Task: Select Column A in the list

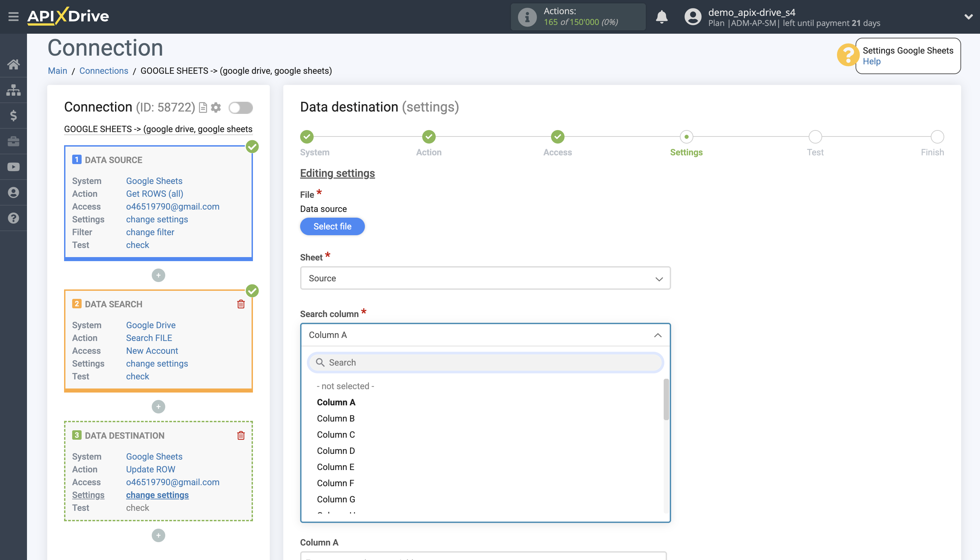Action: coord(336,402)
